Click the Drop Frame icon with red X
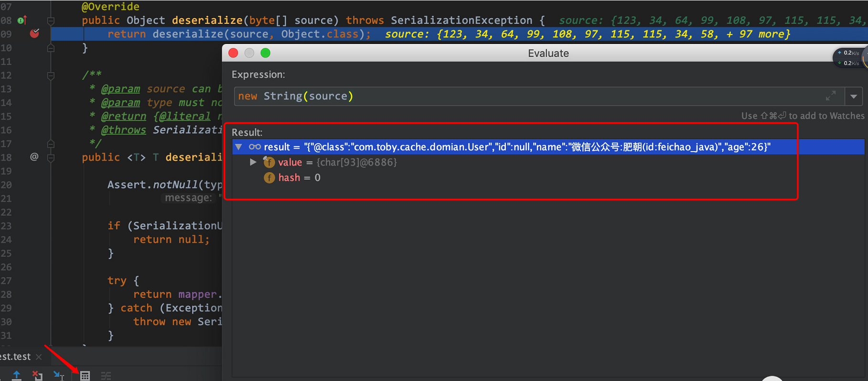868x381 pixels. (x=37, y=376)
